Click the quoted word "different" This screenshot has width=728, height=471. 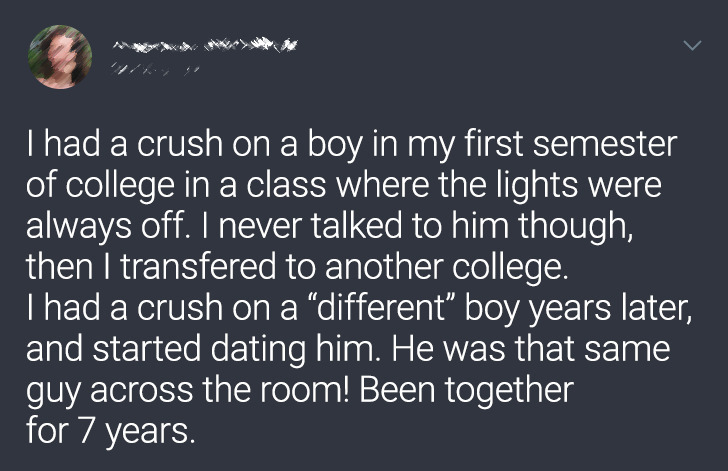(381, 307)
